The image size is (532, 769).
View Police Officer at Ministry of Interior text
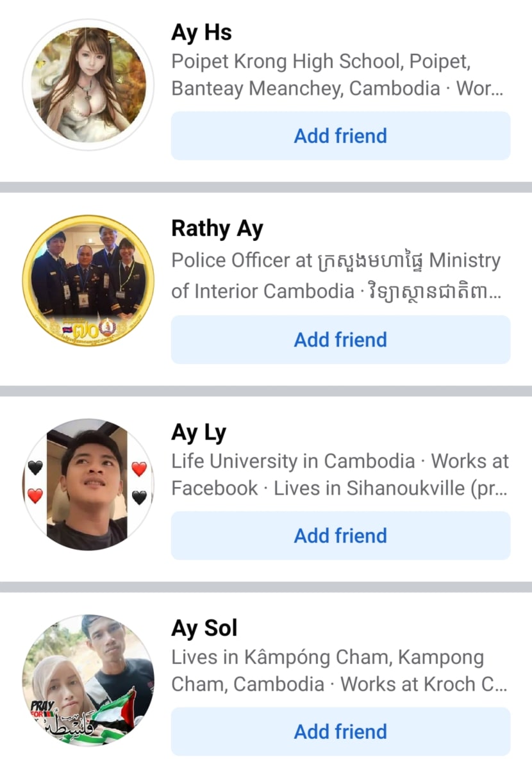pyautogui.click(x=337, y=276)
